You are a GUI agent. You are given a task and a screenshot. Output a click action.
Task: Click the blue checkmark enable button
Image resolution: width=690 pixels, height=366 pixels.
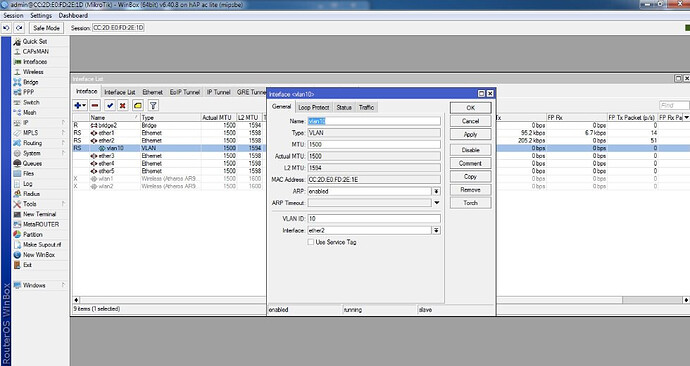tap(110, 106)
